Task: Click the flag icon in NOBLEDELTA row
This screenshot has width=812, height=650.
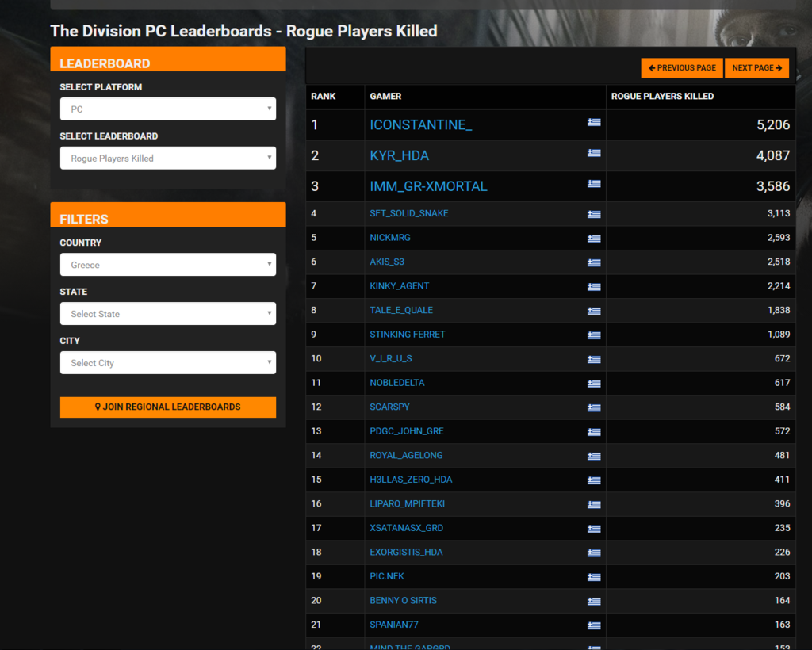Action: (x=593, y=384)
